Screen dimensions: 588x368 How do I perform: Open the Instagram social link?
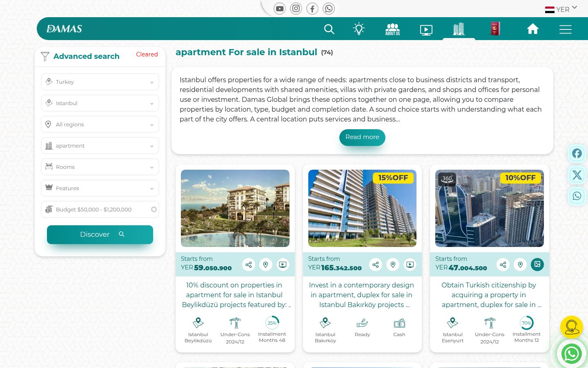(296, 9)
